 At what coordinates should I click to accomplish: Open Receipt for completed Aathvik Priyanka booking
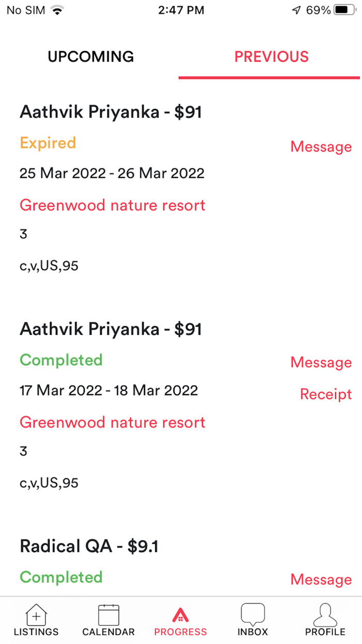325,394
